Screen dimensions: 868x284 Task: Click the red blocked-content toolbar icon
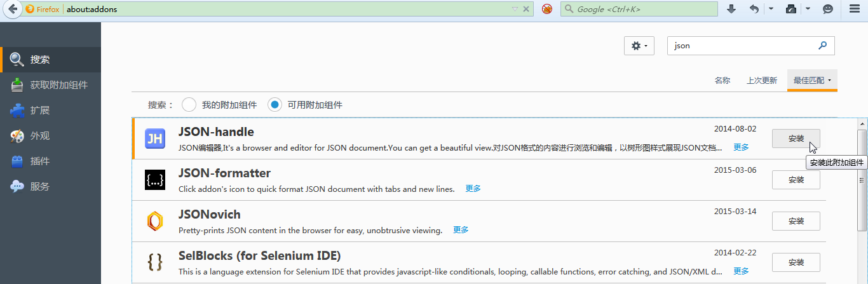547,9
